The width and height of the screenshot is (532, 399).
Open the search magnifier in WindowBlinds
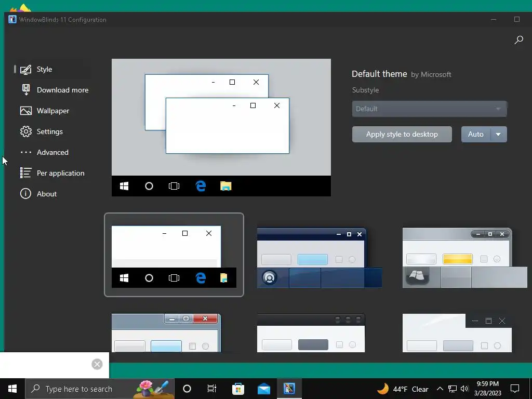[518, 40]
